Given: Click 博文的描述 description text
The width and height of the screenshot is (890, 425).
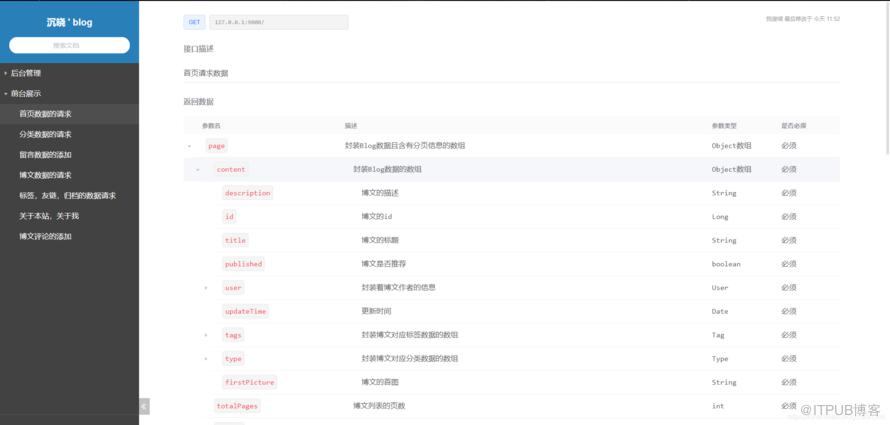Looking at the screenshot, I should coord(380,193).
